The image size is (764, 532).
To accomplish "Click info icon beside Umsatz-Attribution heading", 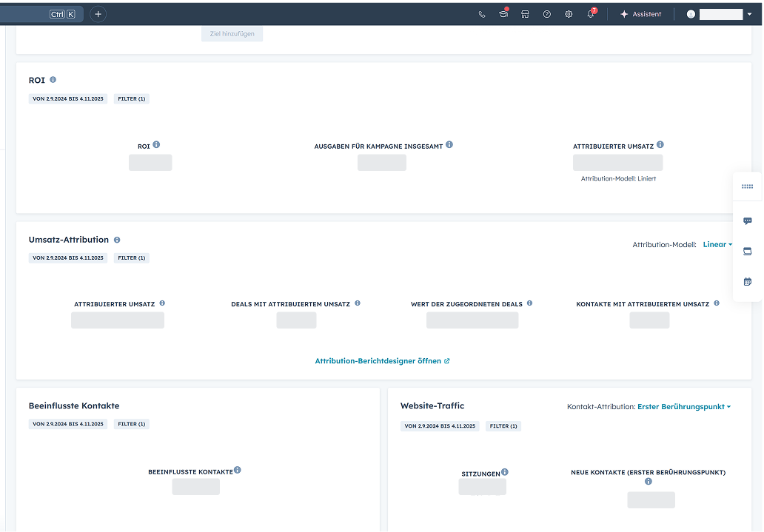I will (x=117, y=240).
